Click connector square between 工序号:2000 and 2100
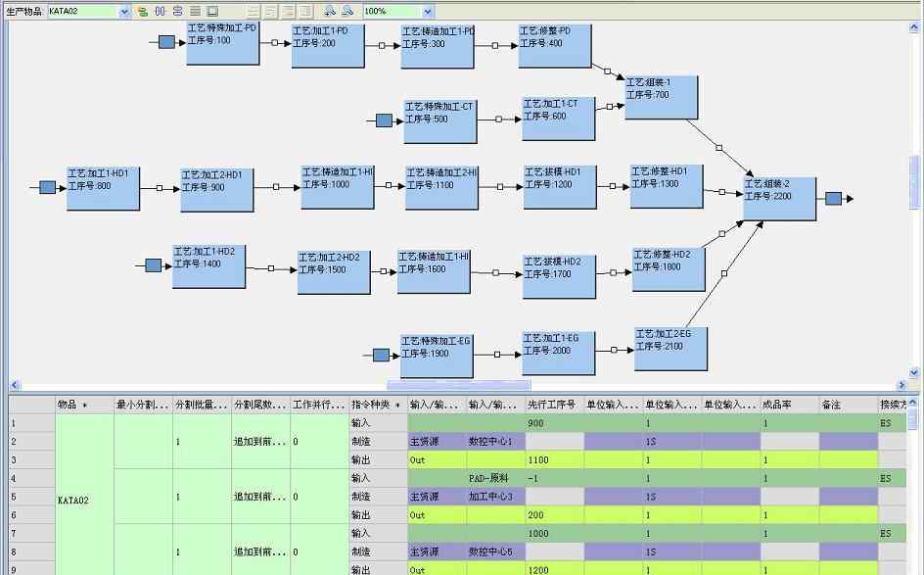924x575 pixels. pyautogui.click(x=614, y=350)
